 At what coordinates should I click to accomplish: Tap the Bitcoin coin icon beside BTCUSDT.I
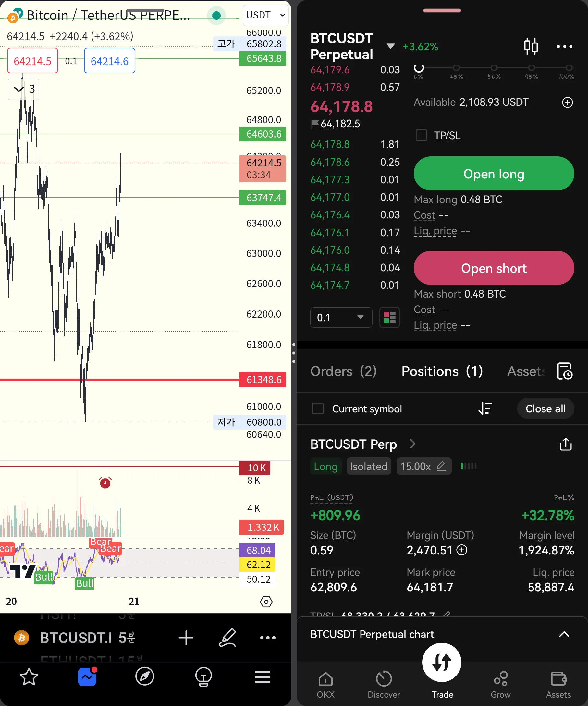(21, 638)
